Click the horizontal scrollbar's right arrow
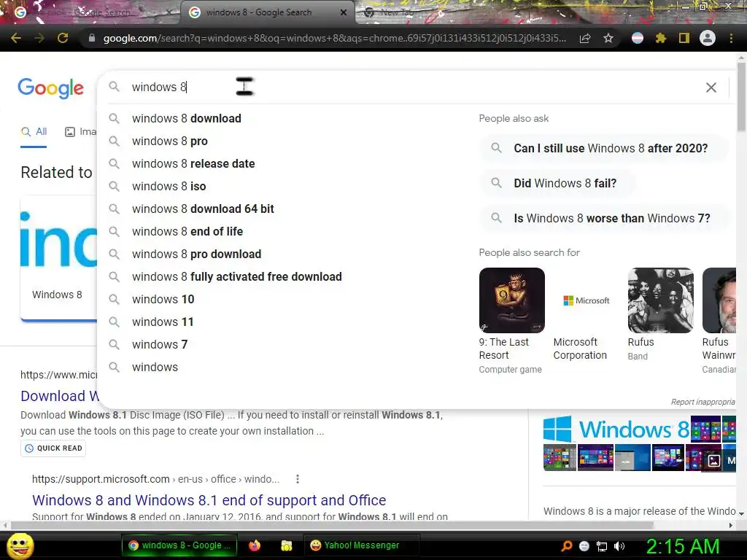The width and height of the screenshot is (747, 560). click(731, 525)
